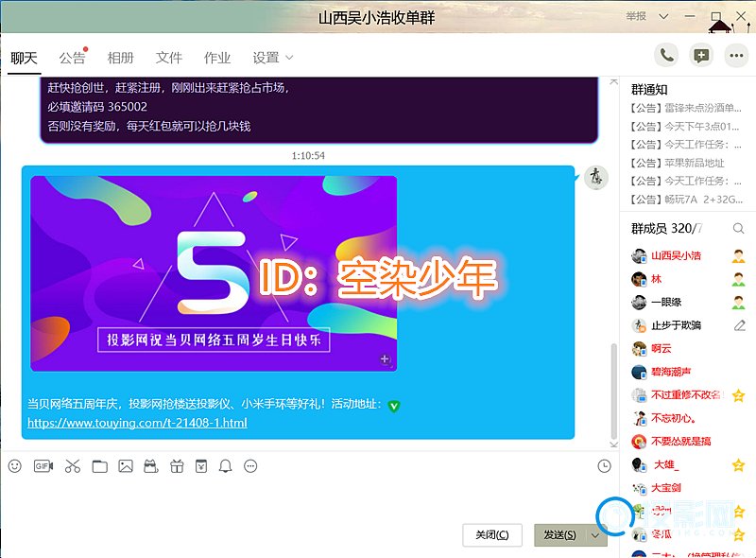This screenshot has width=756, height=558.
Task: Open the send options arrow beside 发送
Action: tap(595, 535)
